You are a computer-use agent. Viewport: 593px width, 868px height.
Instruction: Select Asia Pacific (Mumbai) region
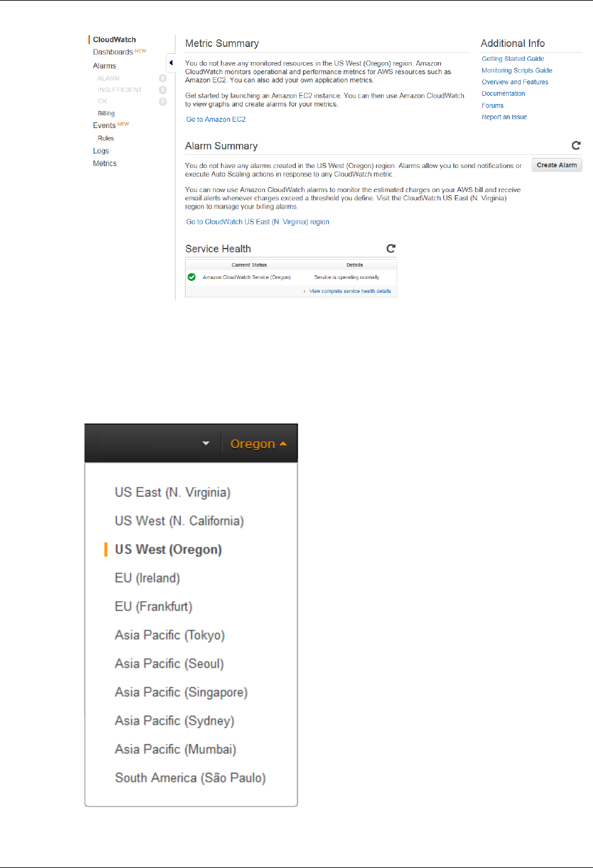click(x=175, y=749)
